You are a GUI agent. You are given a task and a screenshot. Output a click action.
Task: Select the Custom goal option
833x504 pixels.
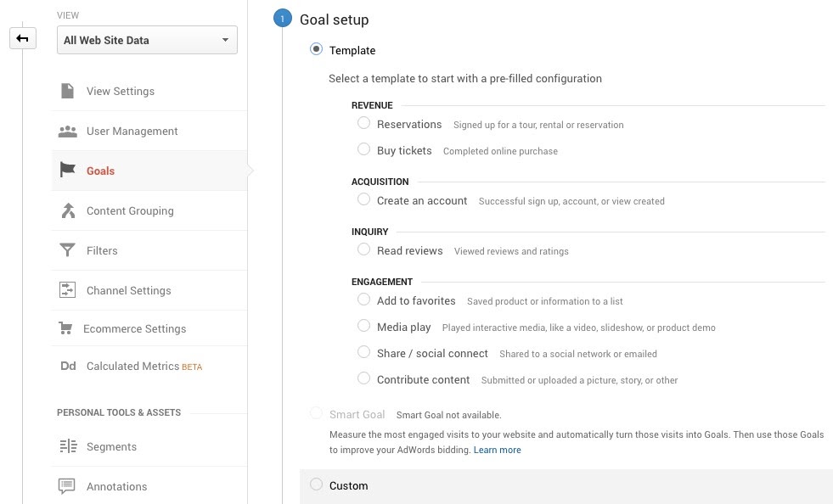[x=316, y=484]
